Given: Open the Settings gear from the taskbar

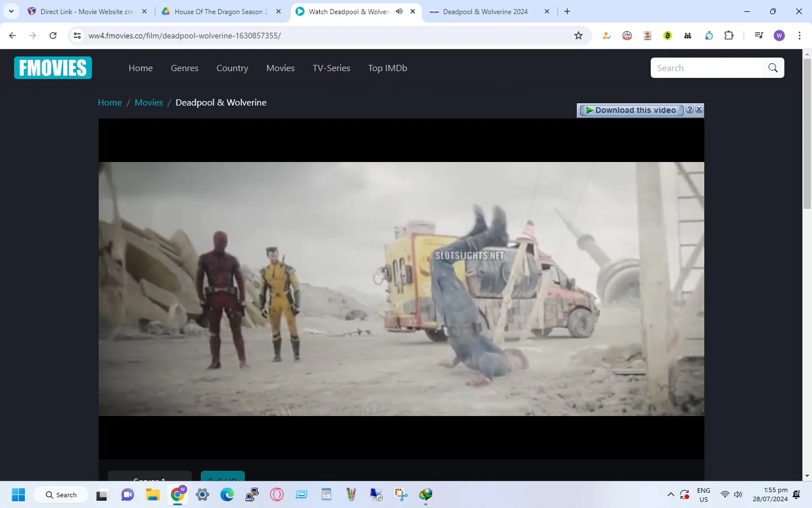Looking at the screenshot, I should [202, 495].
